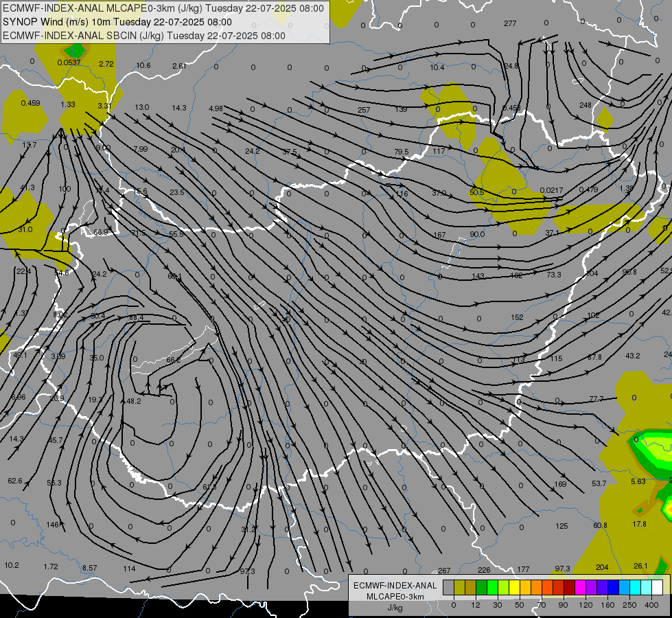The height and width of the screenshot is (618, 672).
Task: Click the map value 4.98
Action: click(216, 108)
